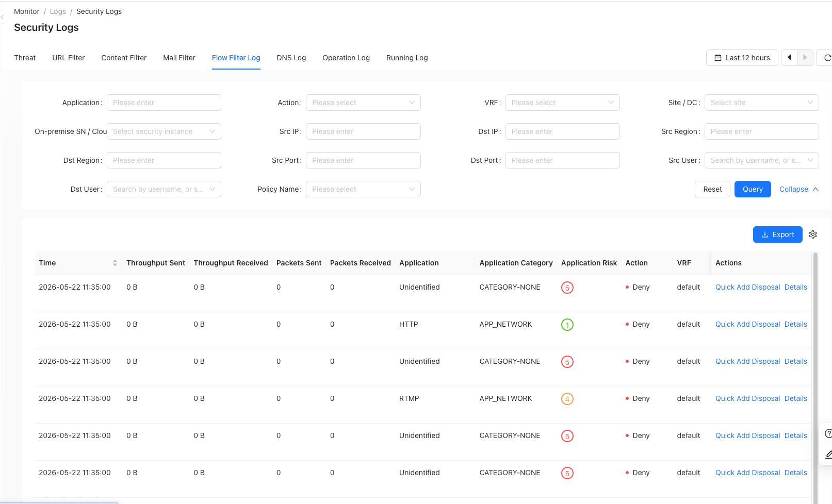
Task: Export the log table
Action: tap(778, 234)
